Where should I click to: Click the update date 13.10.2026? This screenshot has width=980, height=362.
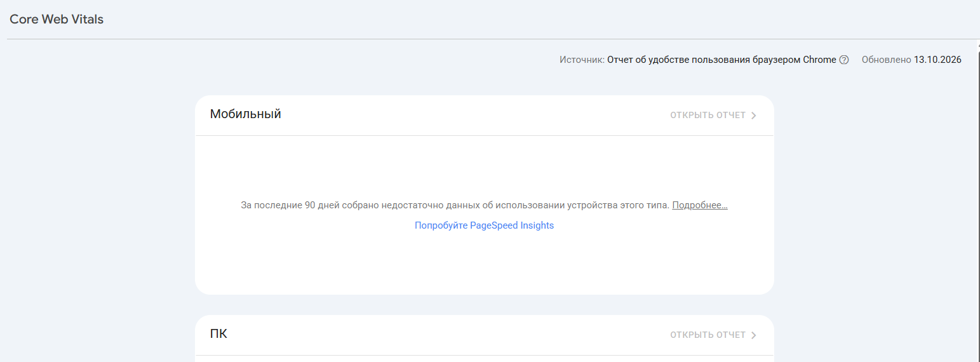[937, 60]
